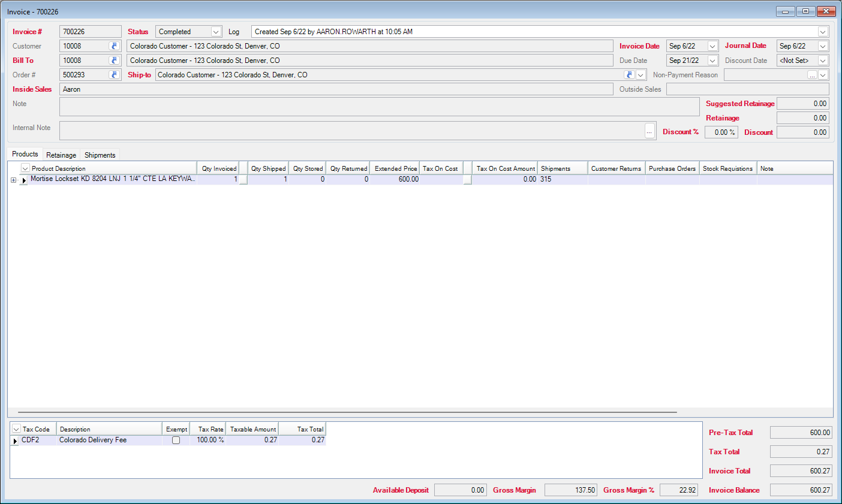Click the Invoice Total value 600.27
This screenshot has width=842, height=504.
tap(801, 471)
